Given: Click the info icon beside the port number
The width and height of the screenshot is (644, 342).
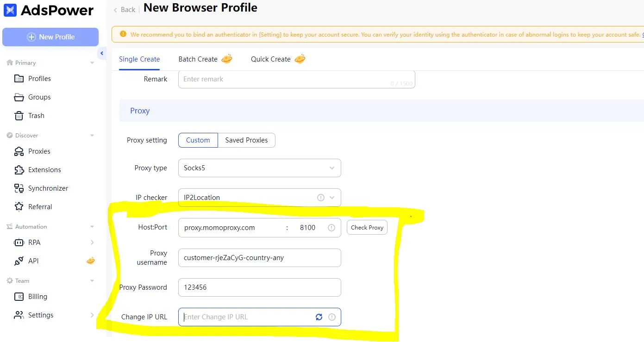Looking at the screenshot, I should click(x=331, y=228).
